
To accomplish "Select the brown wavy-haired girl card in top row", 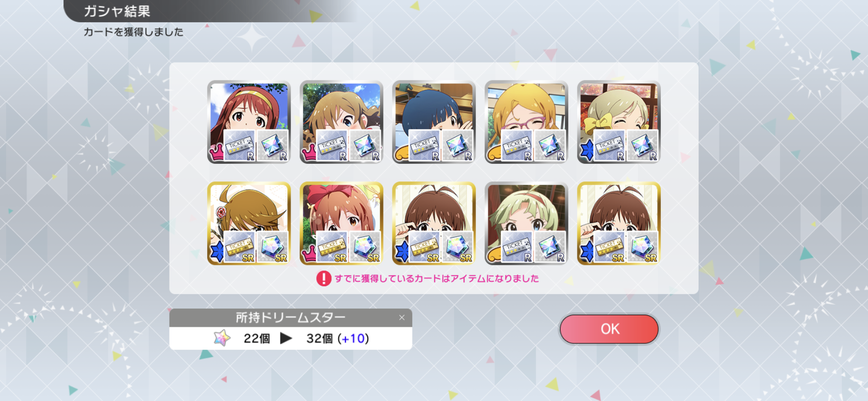I will [341, 122].
